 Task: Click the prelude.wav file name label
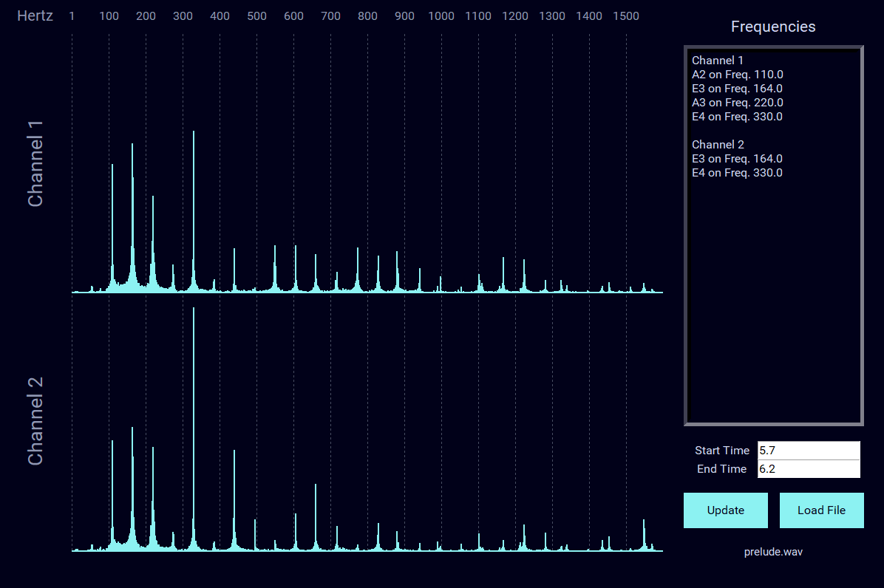[x=773, y=552]
